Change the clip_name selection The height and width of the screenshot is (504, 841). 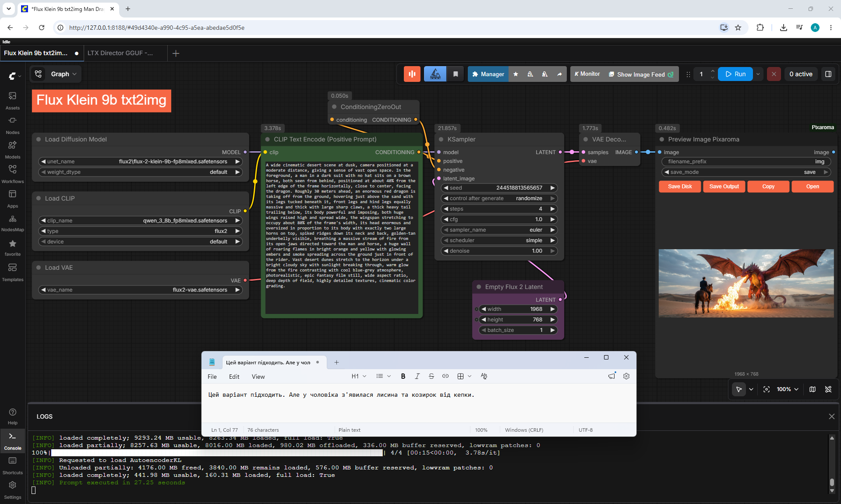coord(141,221)
